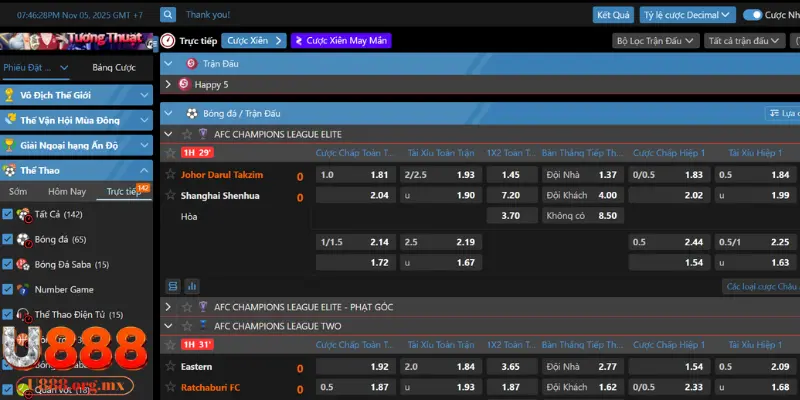Click the search magnifier icon
Image resolution: width=800 pixels, height=400 pixels.
(x=168, y=15)
